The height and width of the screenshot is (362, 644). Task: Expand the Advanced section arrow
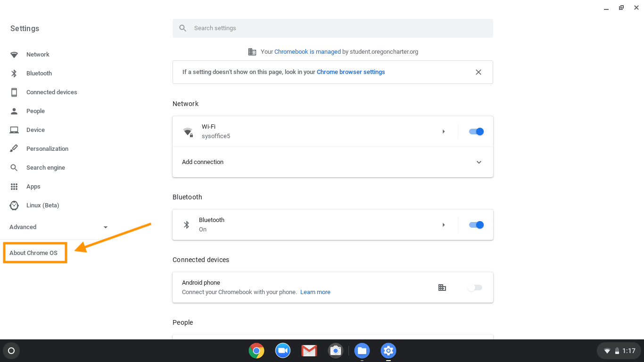(x=106, y=227)
